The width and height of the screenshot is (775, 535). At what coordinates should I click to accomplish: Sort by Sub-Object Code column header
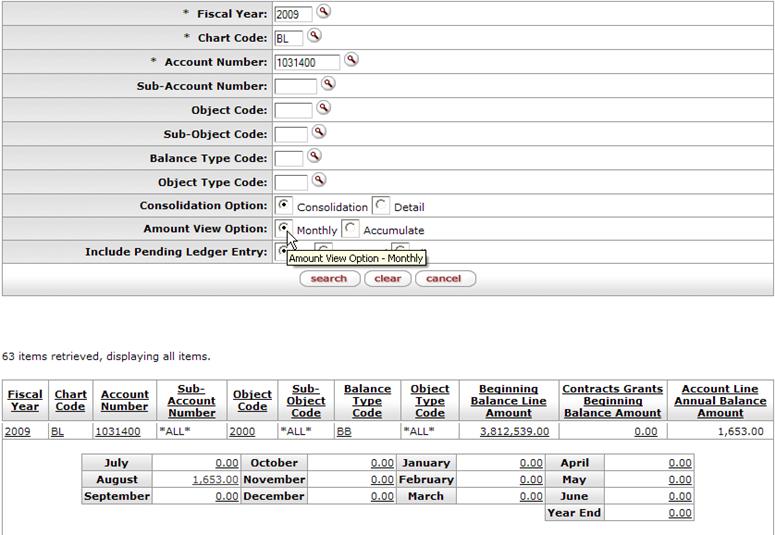tap(306, 401)
